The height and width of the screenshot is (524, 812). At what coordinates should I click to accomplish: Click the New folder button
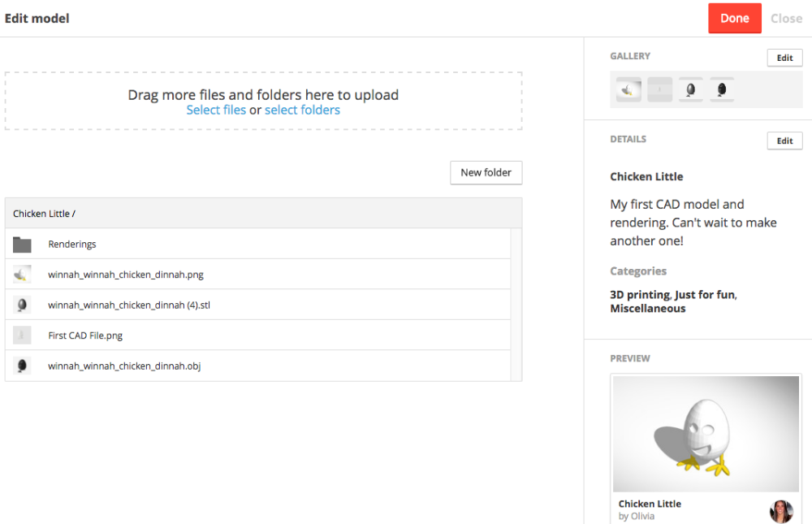tap(486, 172)
